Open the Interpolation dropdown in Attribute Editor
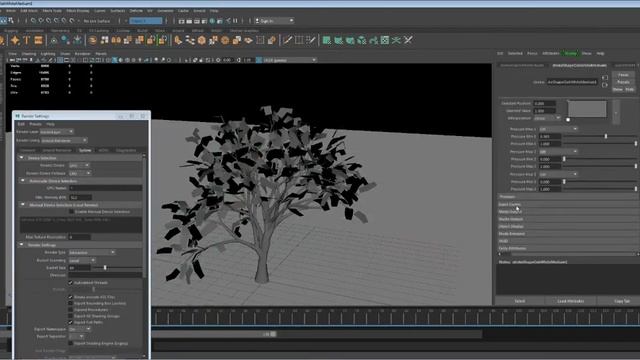This screenshot has height=360, width=640. [547, 118]
